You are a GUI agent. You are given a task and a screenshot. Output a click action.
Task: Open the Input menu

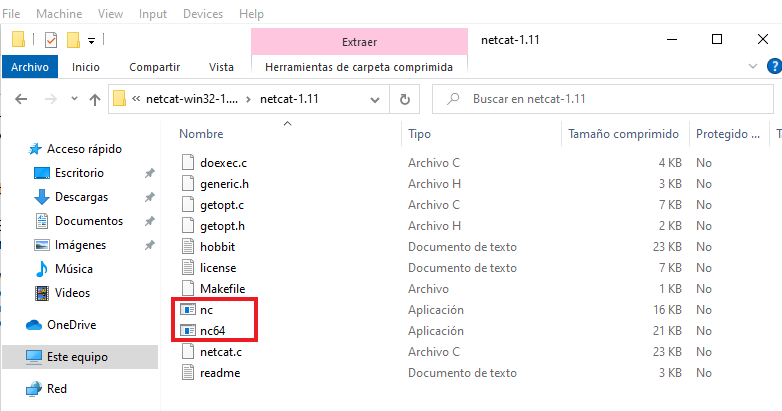153,13
